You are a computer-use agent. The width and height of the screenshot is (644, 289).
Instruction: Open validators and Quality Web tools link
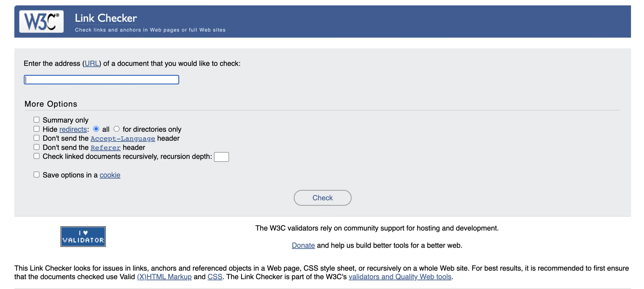[x=399, y=276]
